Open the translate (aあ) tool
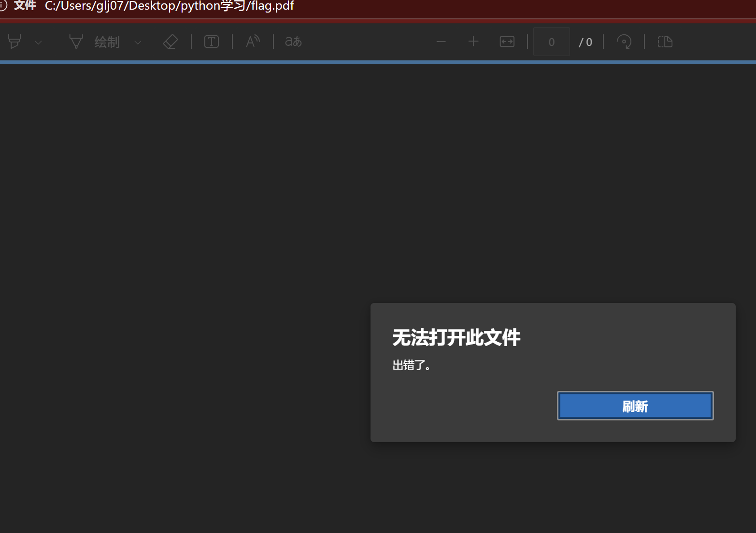Image resolution: width=756 pixels, height=533 pixels. [293, 42]
